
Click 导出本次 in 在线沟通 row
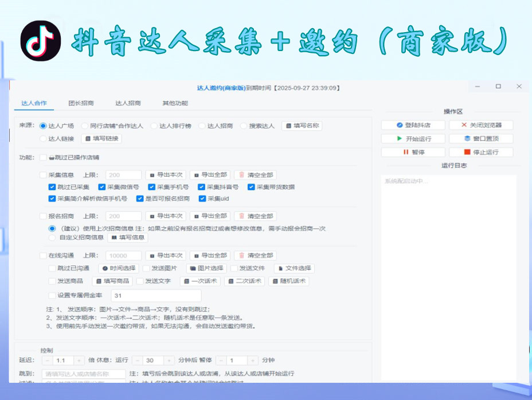(166, 256)
